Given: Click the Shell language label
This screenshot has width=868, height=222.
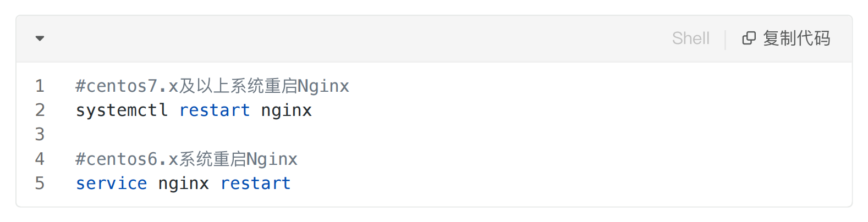Looking at the screenshot, I should (x=690, y=38).
